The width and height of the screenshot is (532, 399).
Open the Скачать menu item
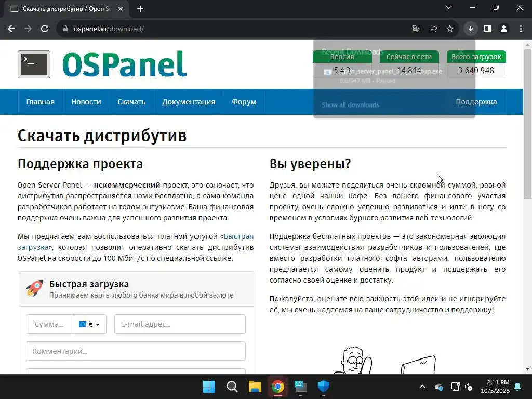[x=131, y=102]
